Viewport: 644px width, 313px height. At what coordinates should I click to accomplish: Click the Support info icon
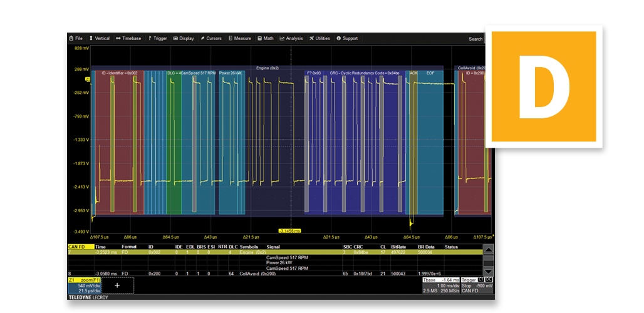pyautogui.click(x=339, y=38)
